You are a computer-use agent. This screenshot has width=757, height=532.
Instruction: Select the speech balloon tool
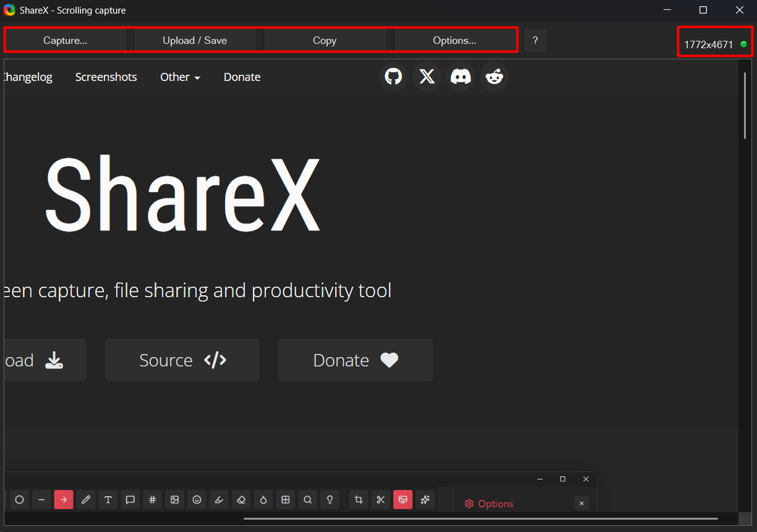[130, 500]
